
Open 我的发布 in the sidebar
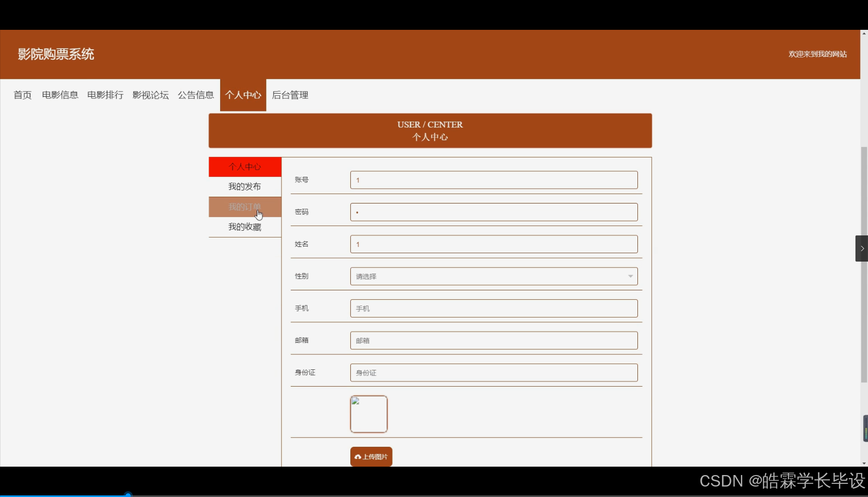(245, 186)
